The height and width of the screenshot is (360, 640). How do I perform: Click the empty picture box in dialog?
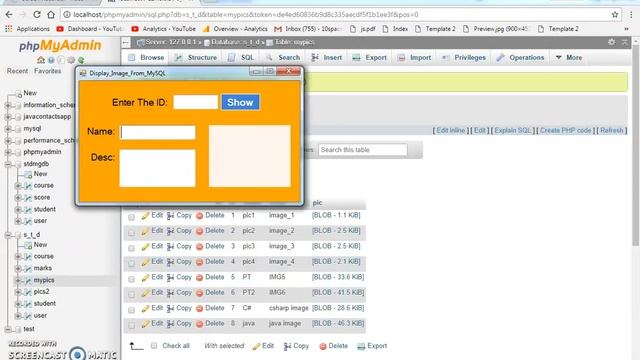(250, 156)
